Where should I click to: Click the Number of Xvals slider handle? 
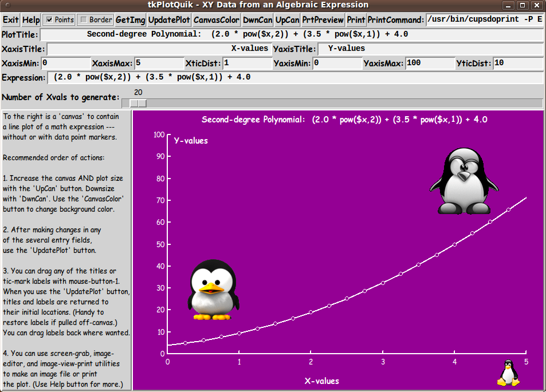coord(138,104)
